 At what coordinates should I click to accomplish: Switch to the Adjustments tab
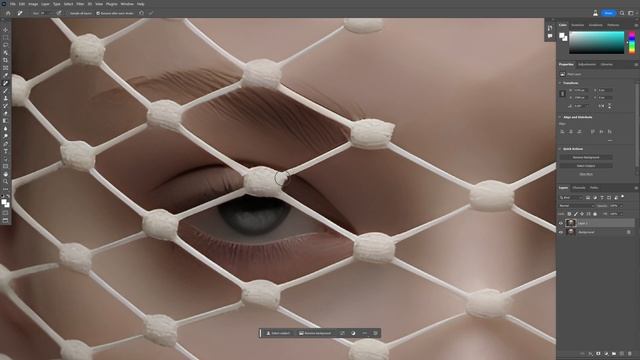(x=587, y=64)
